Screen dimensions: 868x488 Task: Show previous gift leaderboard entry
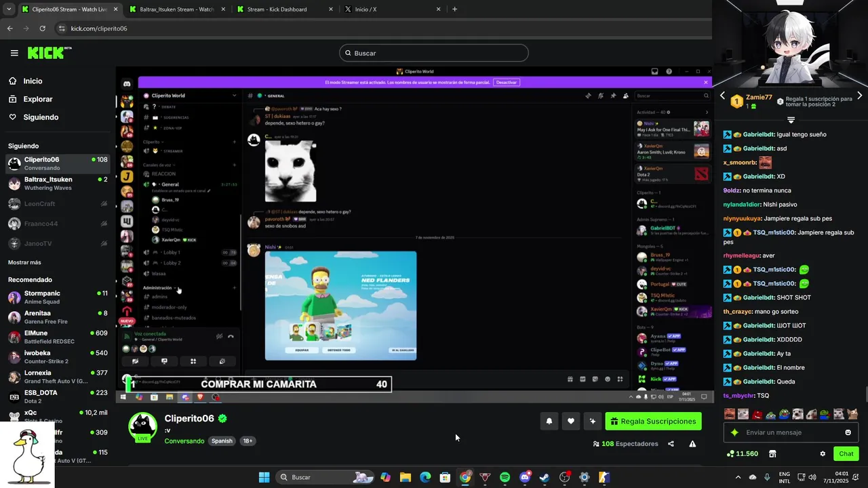point(722,96)
